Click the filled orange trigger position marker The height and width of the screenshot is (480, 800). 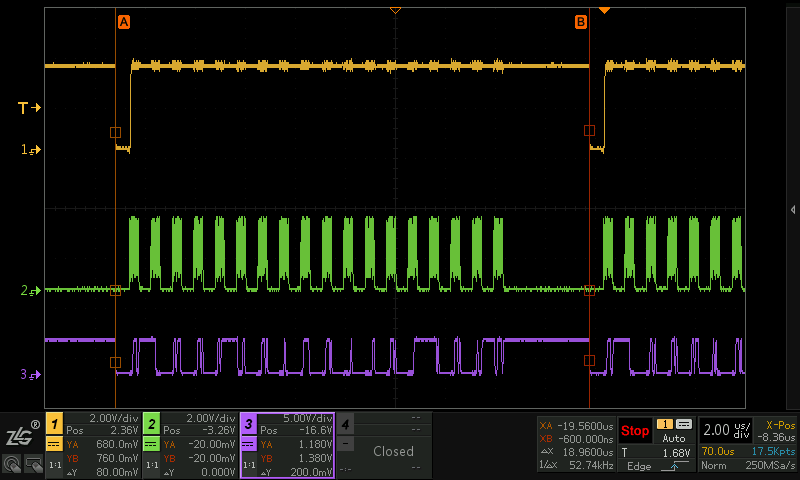click(x=605, y=10)
